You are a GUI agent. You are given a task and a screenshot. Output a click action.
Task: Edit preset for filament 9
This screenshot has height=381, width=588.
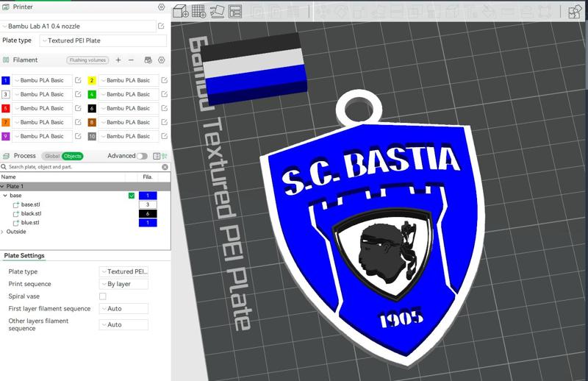coord(78,136)
